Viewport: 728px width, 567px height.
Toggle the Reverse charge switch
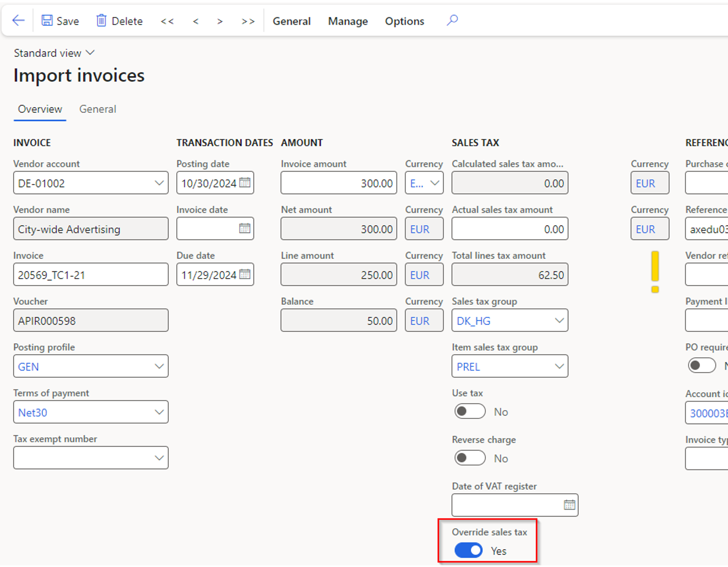[x=470, y=458]
